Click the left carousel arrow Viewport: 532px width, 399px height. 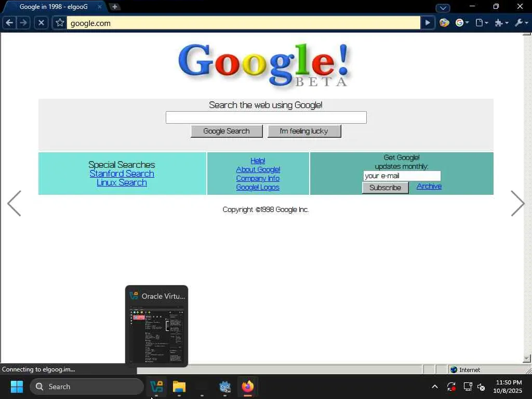[14, 203]
